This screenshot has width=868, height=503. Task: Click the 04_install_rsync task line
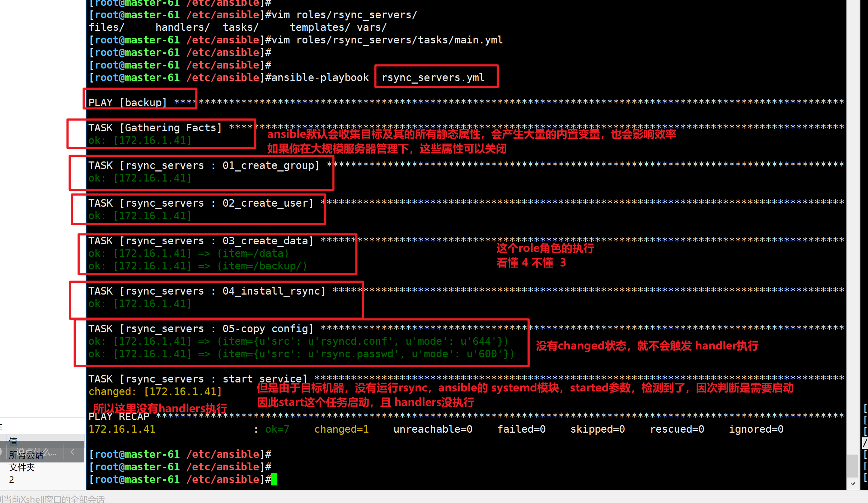207,291
